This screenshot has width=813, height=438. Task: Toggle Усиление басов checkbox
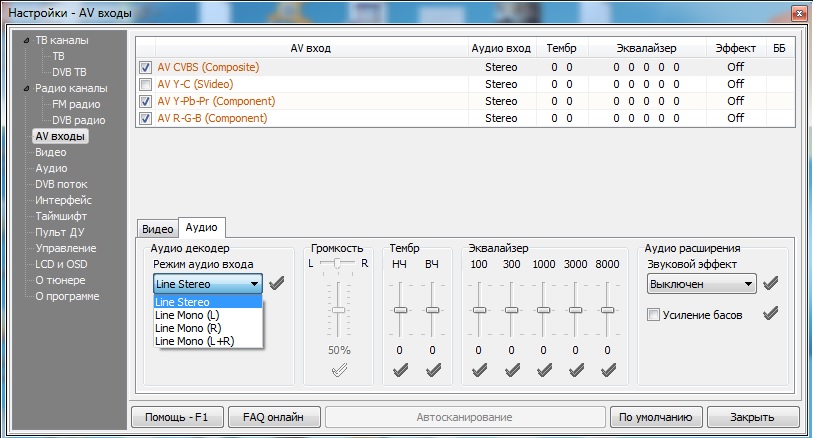click(654, 315)
